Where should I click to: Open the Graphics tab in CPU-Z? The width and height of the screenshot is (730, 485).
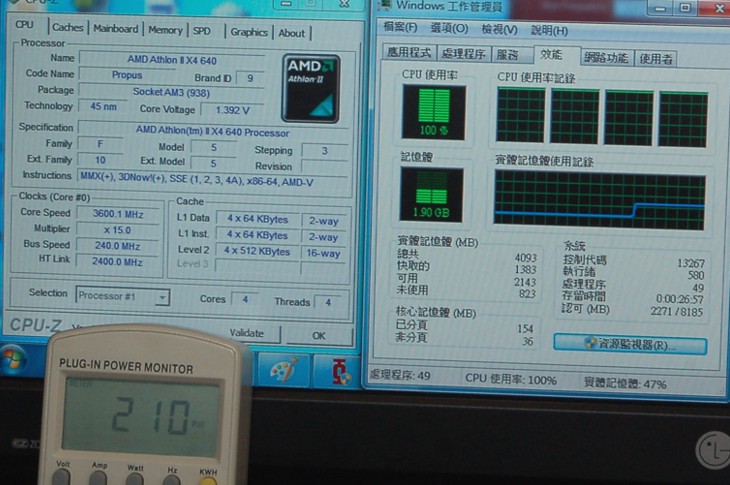(249, 33)
